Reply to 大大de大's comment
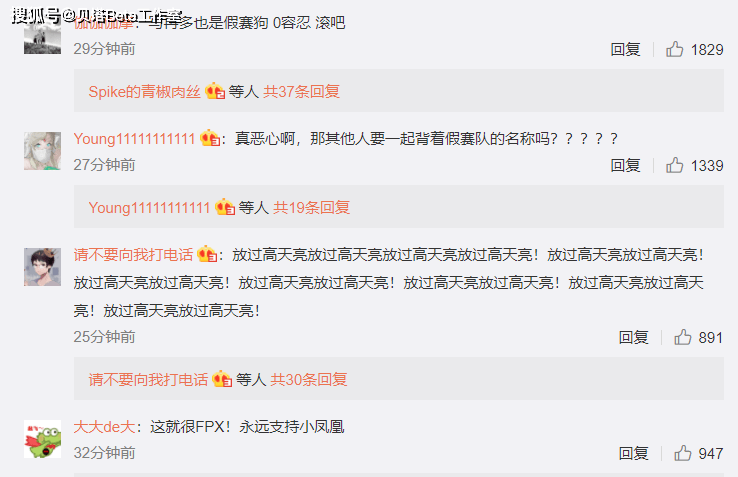 point(633,453)
